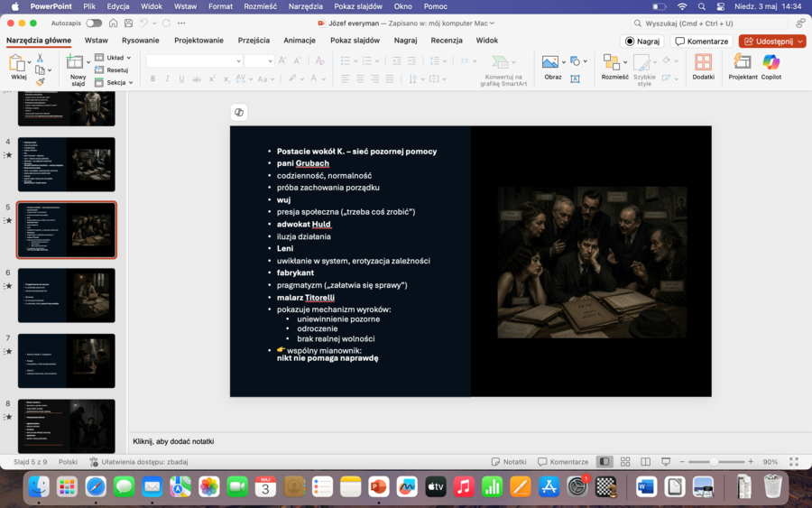Click the notes field Kliknij, aby dodać notatki
The width and height of the screenshot is (812, 508).
pos(173,441)
